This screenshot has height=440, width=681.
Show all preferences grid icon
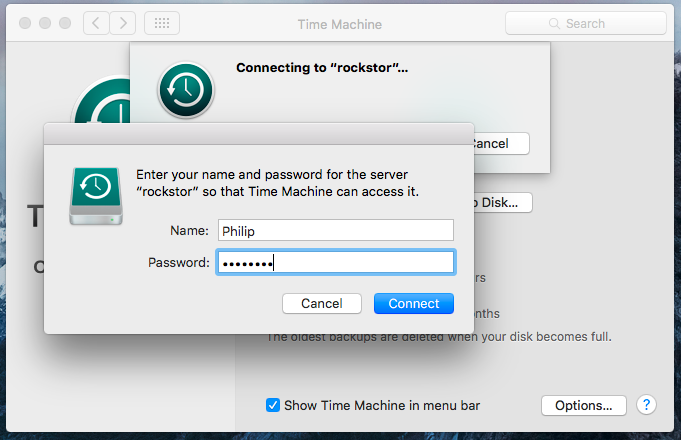[162, 23]
